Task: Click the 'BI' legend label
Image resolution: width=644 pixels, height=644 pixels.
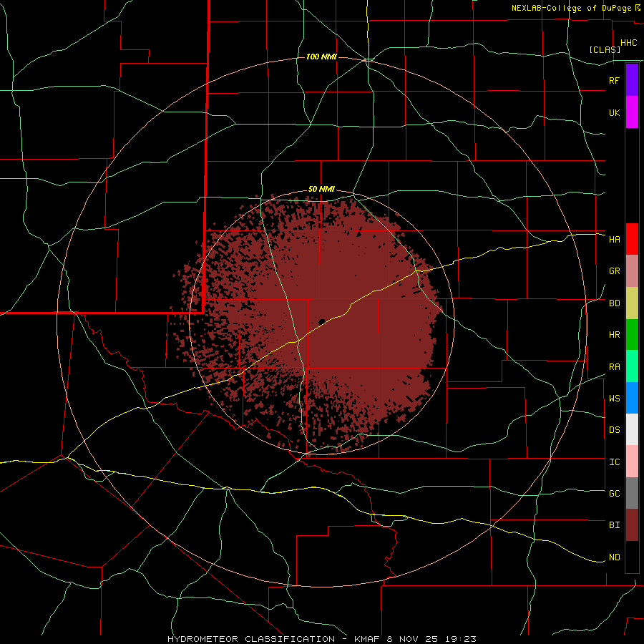Action: [614, 525]
